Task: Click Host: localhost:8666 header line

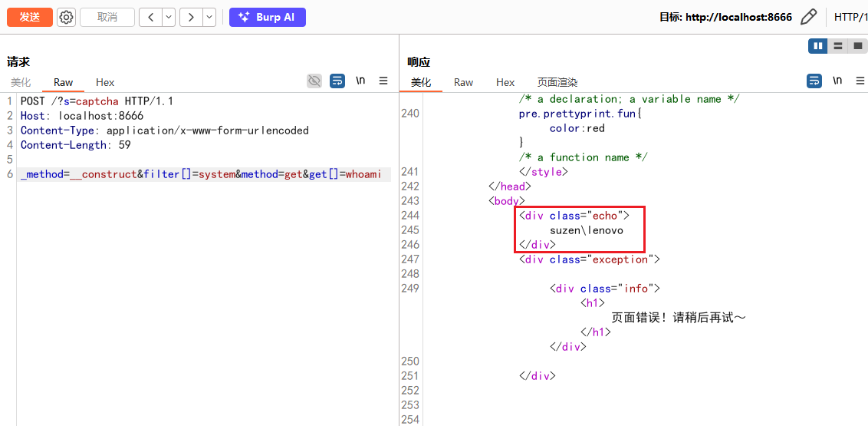Action: pyautogui.click(x=82, y=116)
